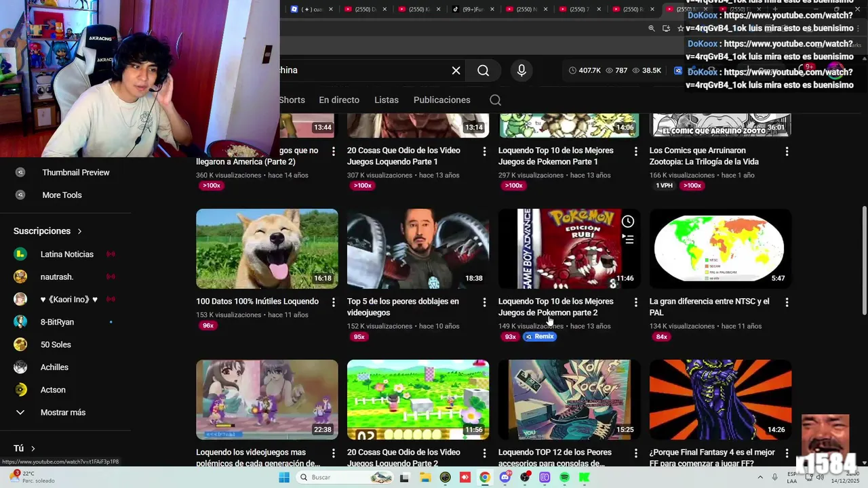The width and height of the screenshot is (868, 488).
Task: Click the weather widget 22°C Parc. soleado
Action: (33, 477)
